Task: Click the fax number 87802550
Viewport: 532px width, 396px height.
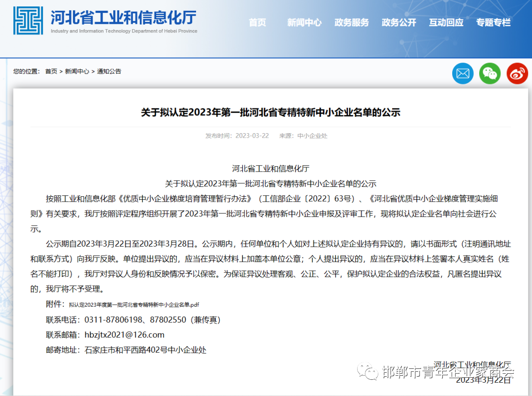Action: (168, 320)
